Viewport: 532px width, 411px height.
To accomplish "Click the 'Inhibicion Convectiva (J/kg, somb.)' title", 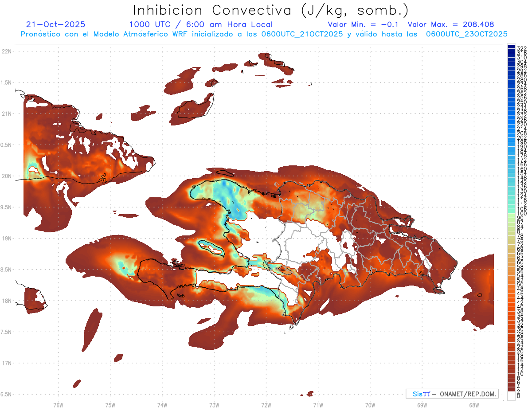I will 270,10.
